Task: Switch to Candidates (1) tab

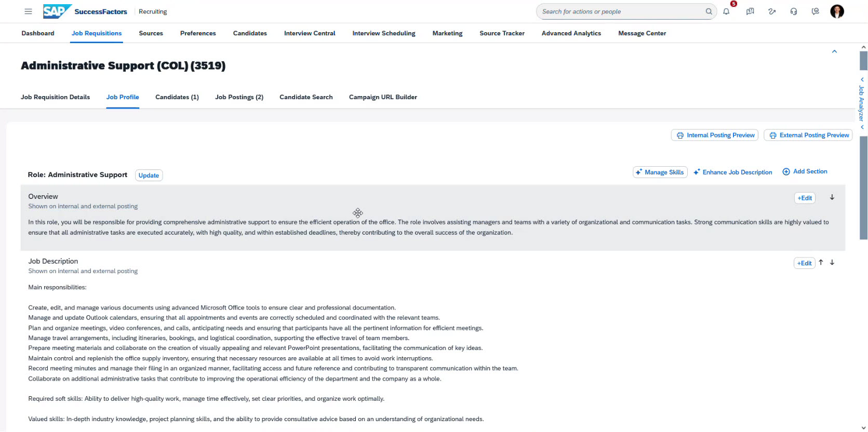Action: click(x=177, y=97)
